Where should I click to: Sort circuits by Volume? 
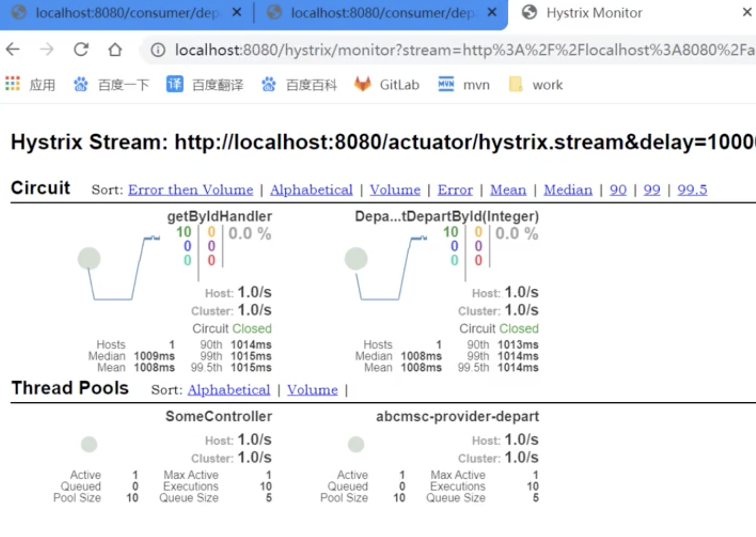pyautogui.click(x=395, y=190)
